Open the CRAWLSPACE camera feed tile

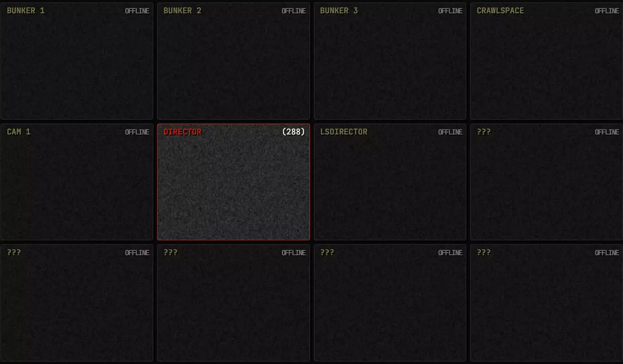(x=547, y=61)
